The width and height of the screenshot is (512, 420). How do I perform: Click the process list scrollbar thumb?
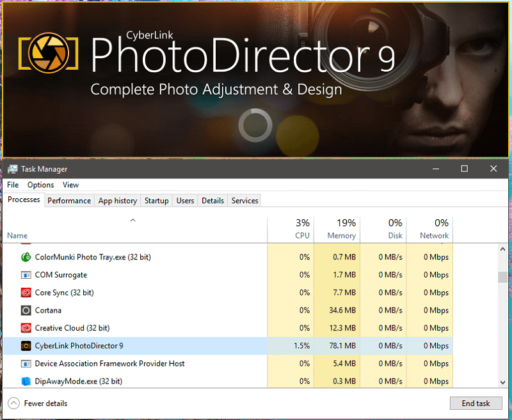click(502, 277)
